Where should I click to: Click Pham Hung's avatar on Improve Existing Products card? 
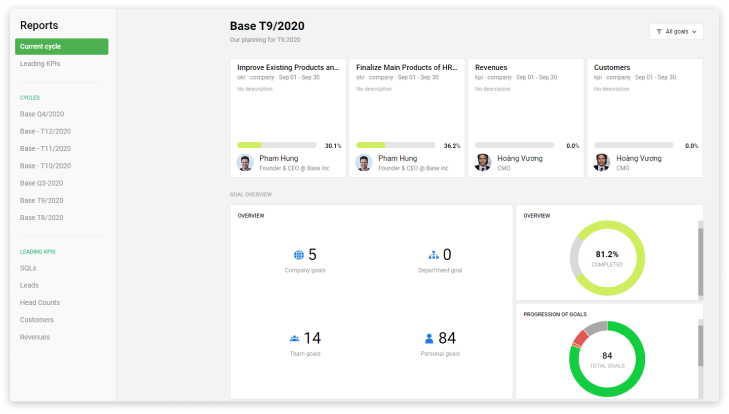click(245, 162)
